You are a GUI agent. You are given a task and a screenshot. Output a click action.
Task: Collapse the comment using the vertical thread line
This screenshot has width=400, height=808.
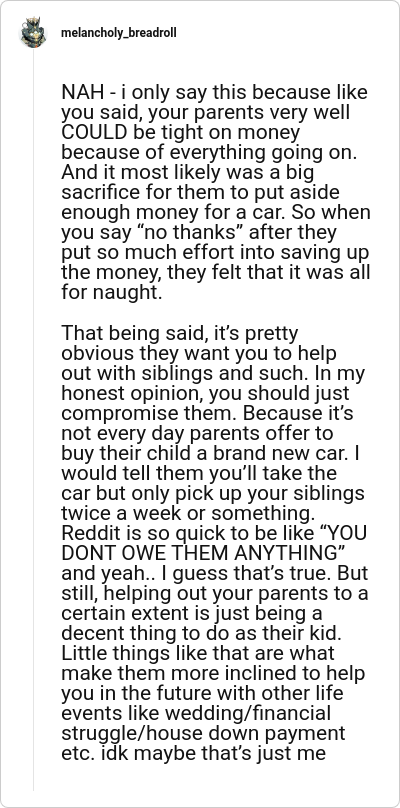pos(34,420)
